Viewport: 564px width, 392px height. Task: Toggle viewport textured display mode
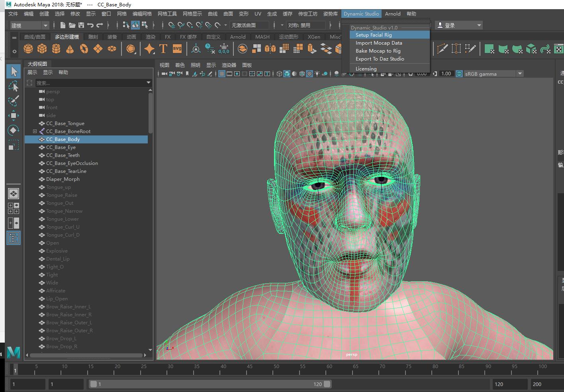click(x=309, y=74)
